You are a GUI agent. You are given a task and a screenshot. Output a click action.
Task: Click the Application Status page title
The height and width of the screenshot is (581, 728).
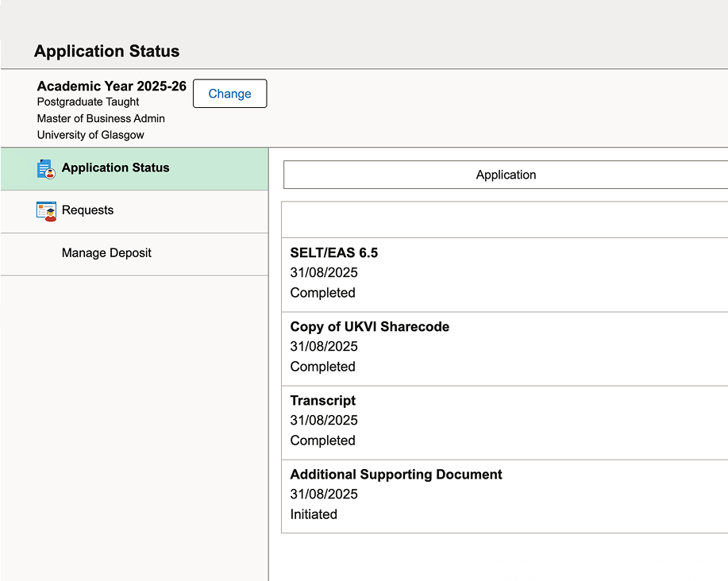tap(106, 52)
